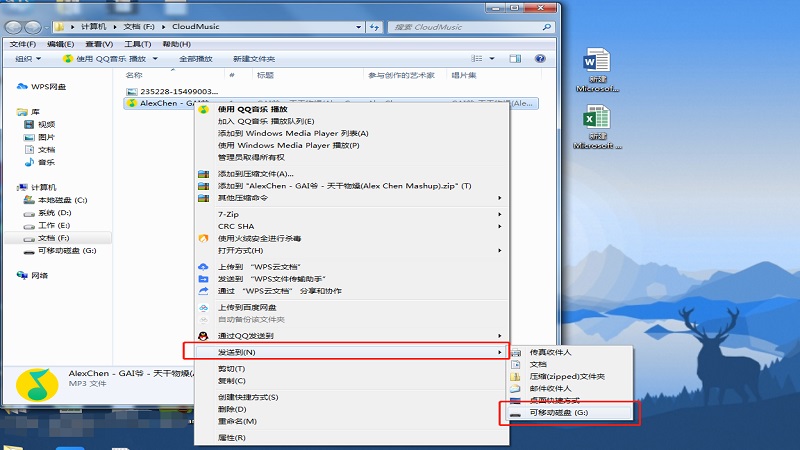Sort by the 名称 column header
Image resolution: width=800 pixels, height=450 pixels.
point(134,75)
